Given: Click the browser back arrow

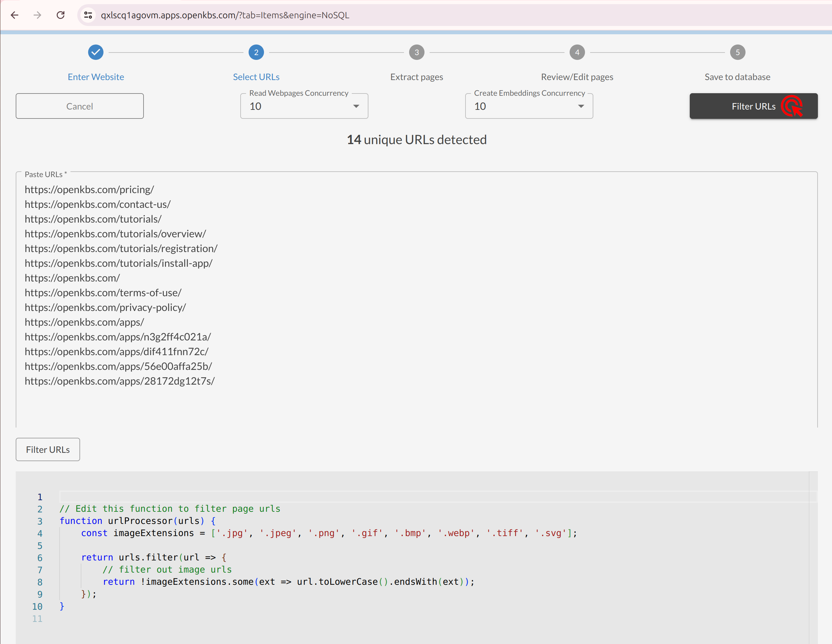Looking at the screenshot, I should pyautogui.click(x=14, y=15).
